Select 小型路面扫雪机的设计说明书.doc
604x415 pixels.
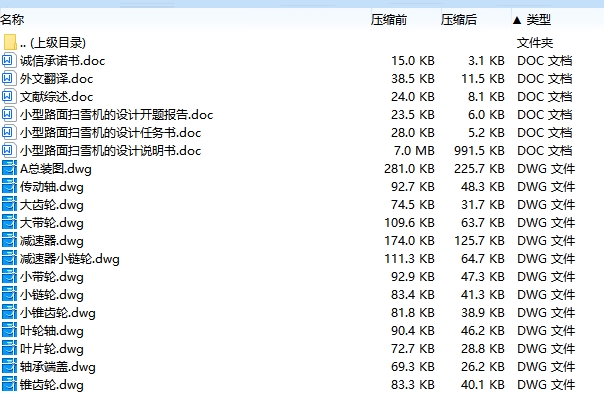tap(111, 150)
